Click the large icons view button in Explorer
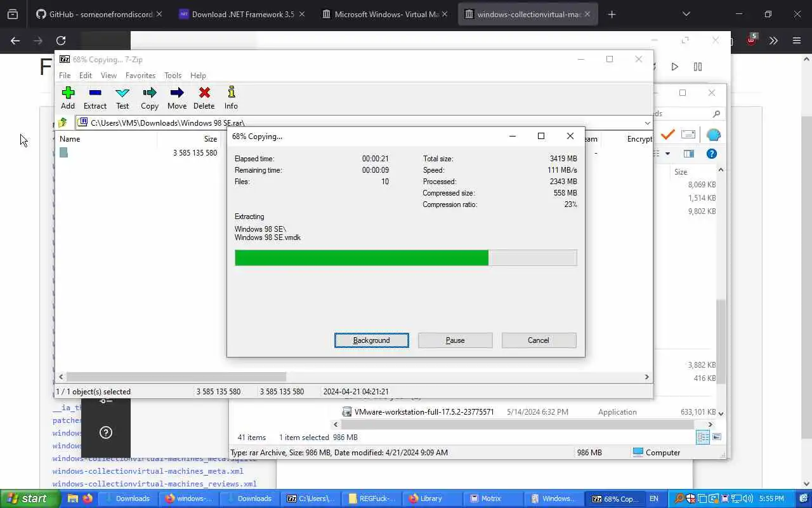The width and height of the screenshot is (812, 508). pyautogui.click(x=717, y=437)
